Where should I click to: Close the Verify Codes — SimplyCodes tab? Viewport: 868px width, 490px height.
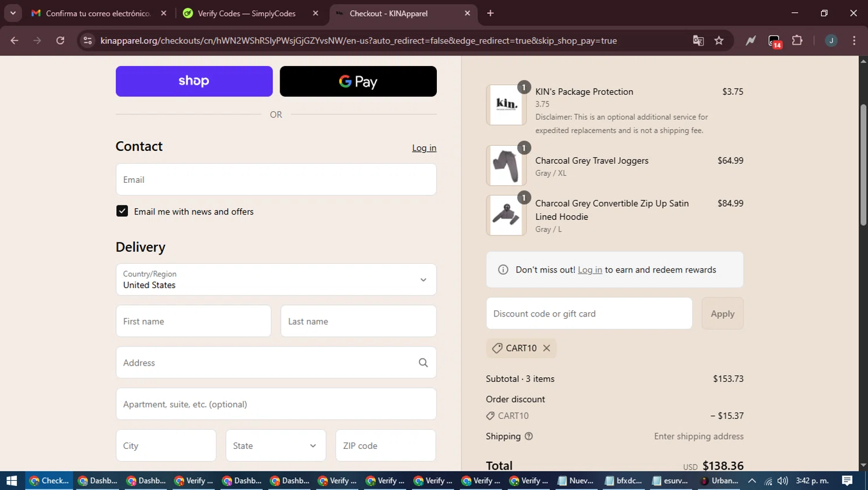[315, 13]
